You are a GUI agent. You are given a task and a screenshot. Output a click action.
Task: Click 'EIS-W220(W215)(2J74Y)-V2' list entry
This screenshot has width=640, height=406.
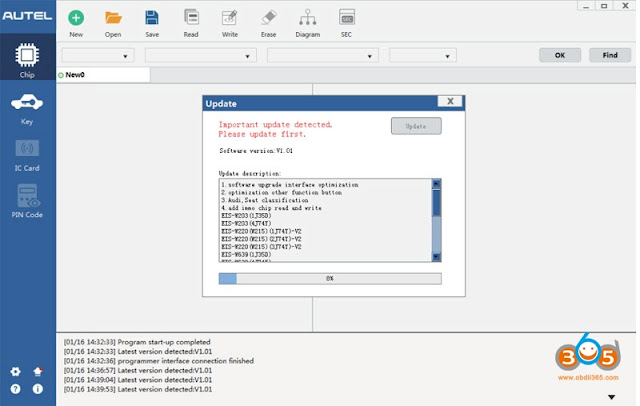(261, 239)
